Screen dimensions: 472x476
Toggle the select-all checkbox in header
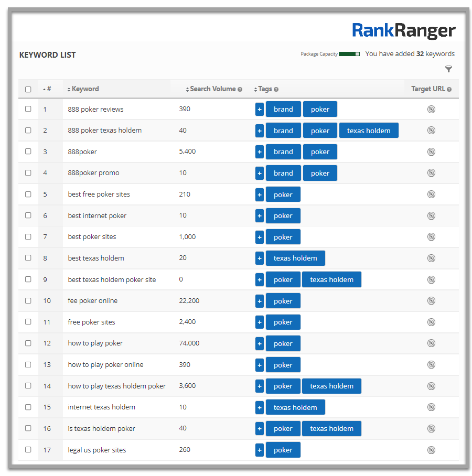tap(28, 89)
